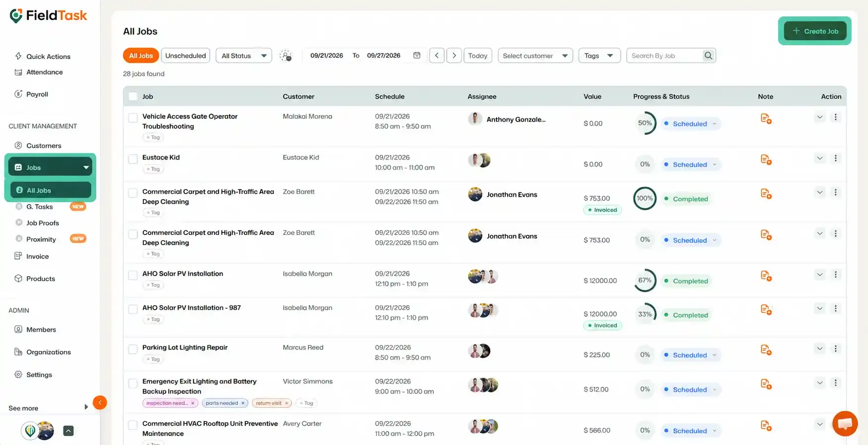Switch to the Unscheduled tab
868x445 pixels.
pos(185,56)
